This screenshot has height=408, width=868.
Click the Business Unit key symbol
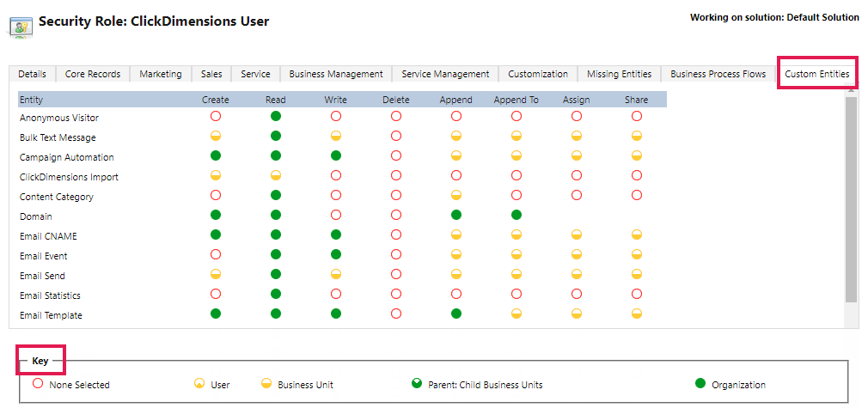click(266, 383)
